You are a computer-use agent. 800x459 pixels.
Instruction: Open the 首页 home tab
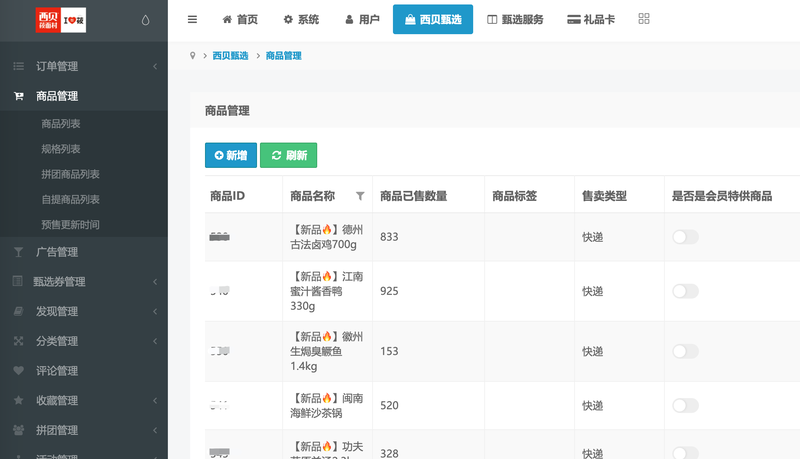click(x=240, y=19)
